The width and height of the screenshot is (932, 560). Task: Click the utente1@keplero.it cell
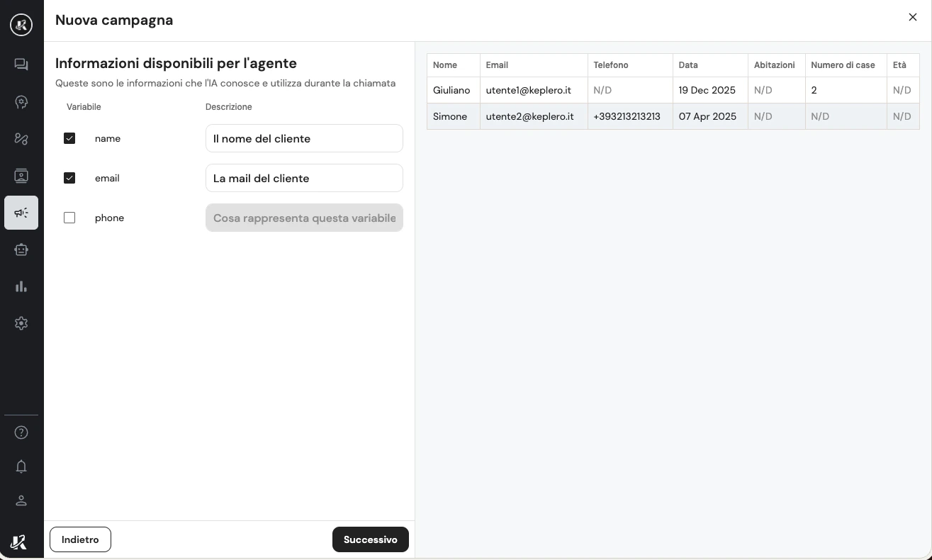[534, 90]
